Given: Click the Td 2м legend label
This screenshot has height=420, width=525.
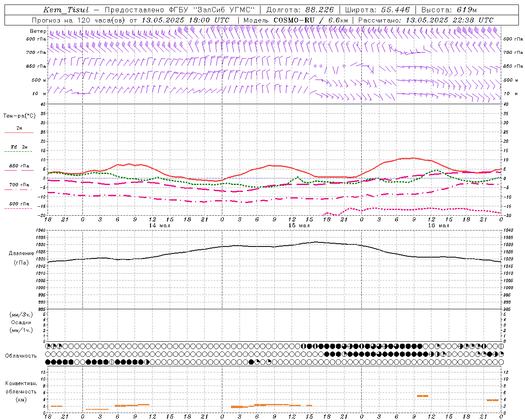Looking at the screenshot, I should tap(19, 147).
